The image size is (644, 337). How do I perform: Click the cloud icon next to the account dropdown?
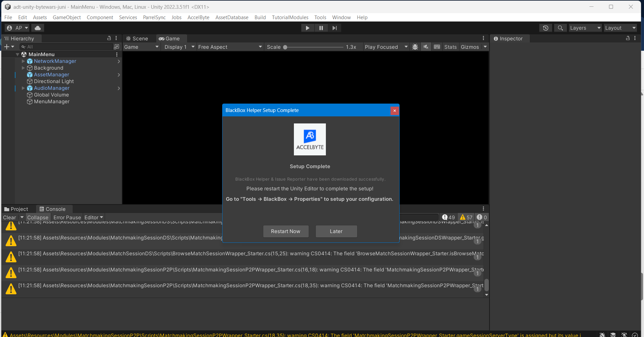click(37, 28)
